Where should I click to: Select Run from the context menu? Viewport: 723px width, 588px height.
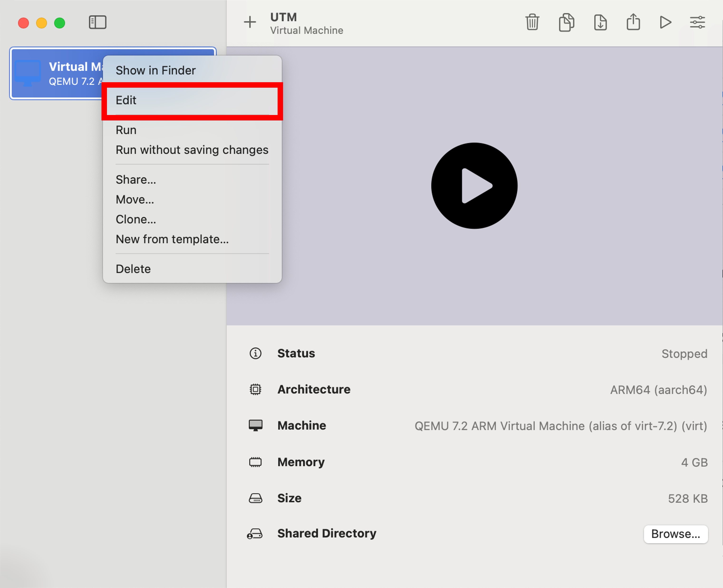[126, 130]
